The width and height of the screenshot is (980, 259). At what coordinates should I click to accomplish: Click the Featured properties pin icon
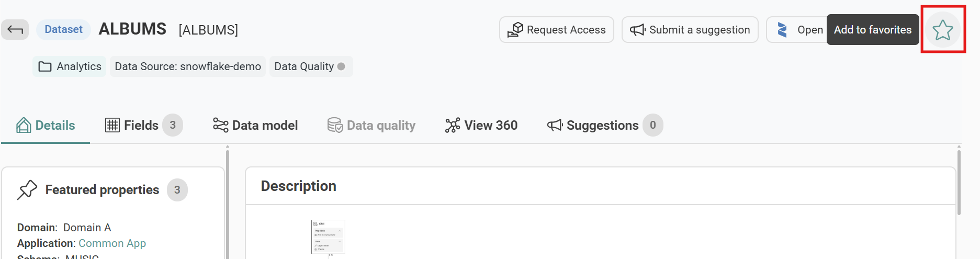(27, 189)
